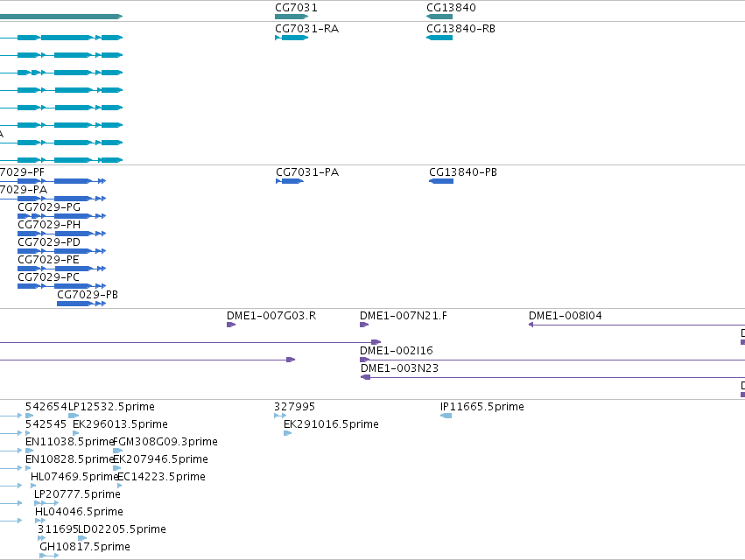The width and height of the screenshot is (745, 560).
Task: Select the HL04046.5prime label
Action: click(79, 512)
